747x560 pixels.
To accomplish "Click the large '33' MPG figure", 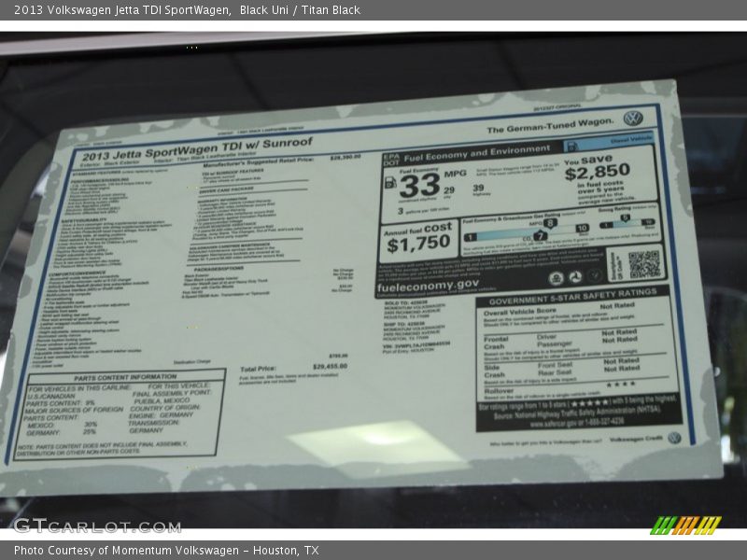I will (419, 185).
